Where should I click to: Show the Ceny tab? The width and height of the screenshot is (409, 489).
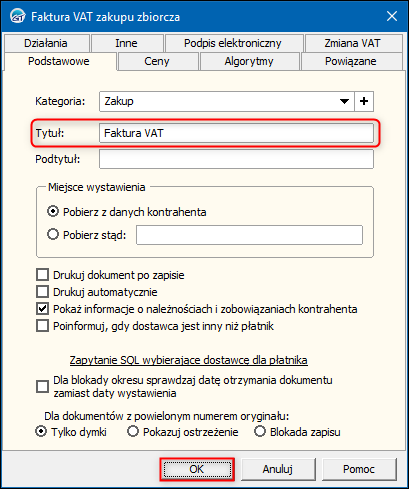[158, 61]
